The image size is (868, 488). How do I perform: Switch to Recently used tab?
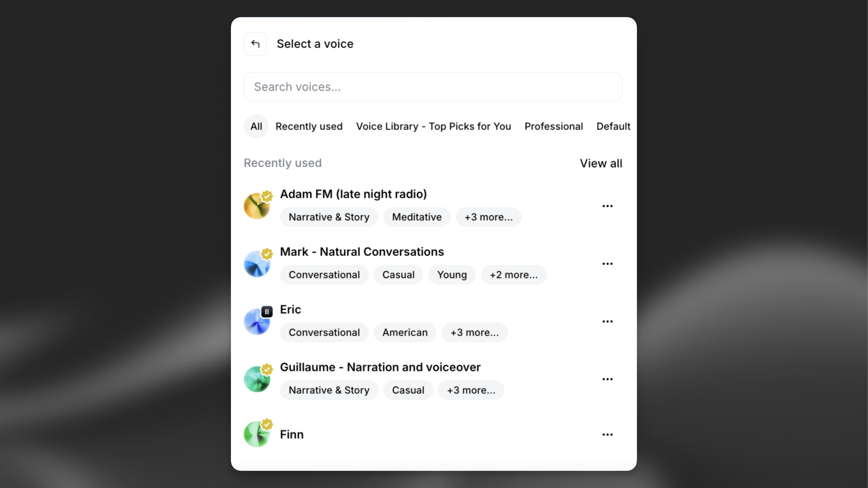click(309, 126)
